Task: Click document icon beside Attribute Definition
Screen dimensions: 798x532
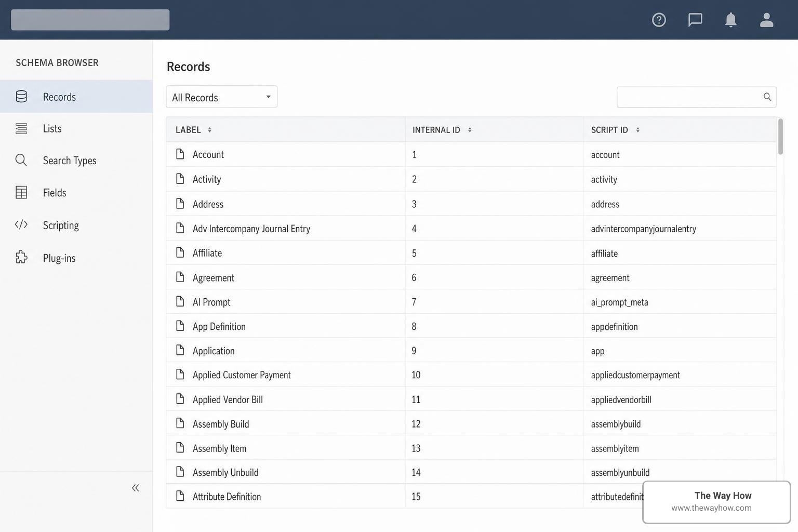Action: [180, 496]
